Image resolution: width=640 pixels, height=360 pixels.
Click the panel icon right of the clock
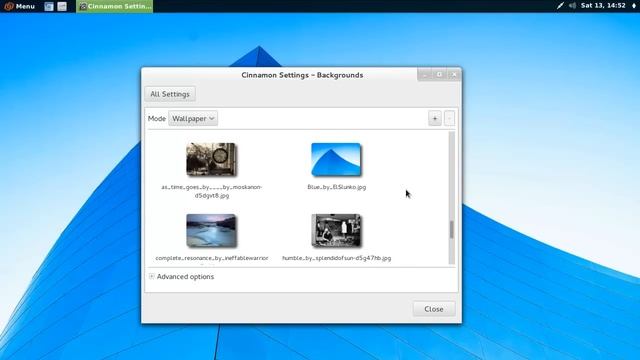coord(634,6)
